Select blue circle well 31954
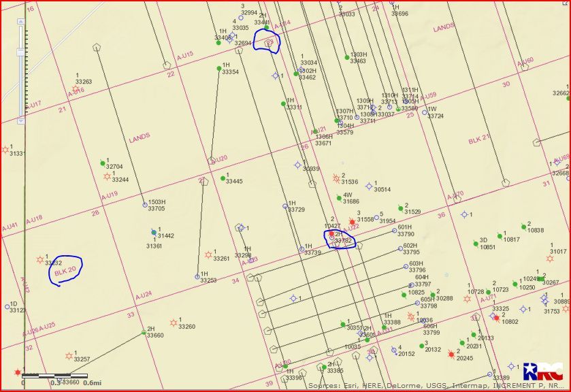This screenshot has height=392, width=571. tap(376, 218)
